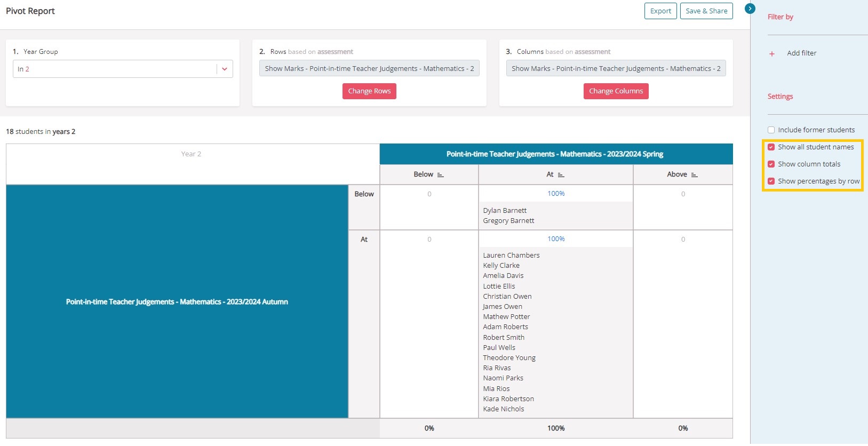
Task: Click Christian Owen's name
Action: (x=507, y=297)
